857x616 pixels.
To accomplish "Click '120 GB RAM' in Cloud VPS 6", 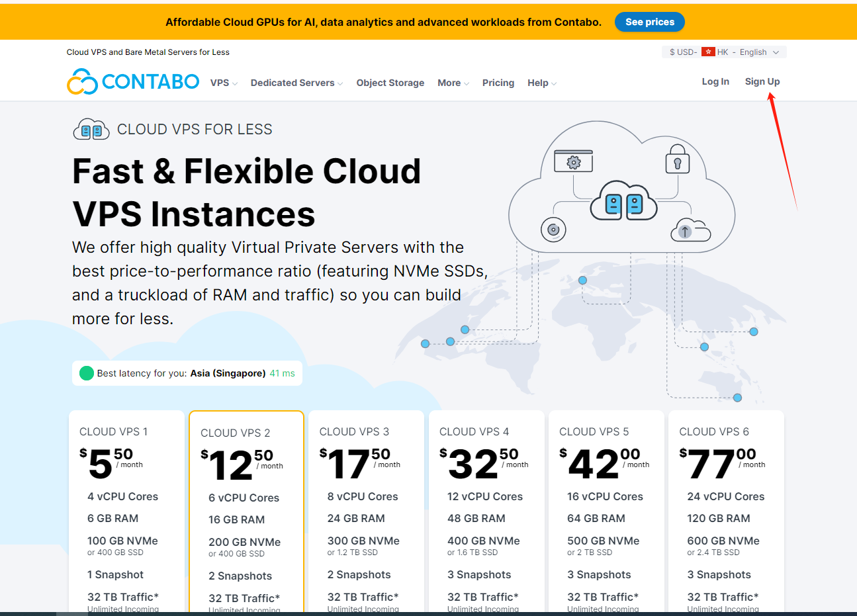I will [x=719, y=519].
